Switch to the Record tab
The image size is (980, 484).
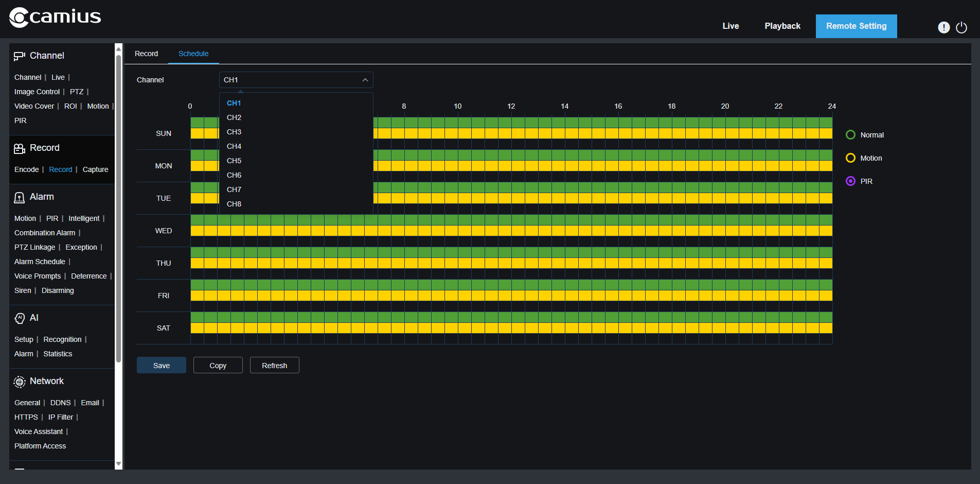pos(146,54)
